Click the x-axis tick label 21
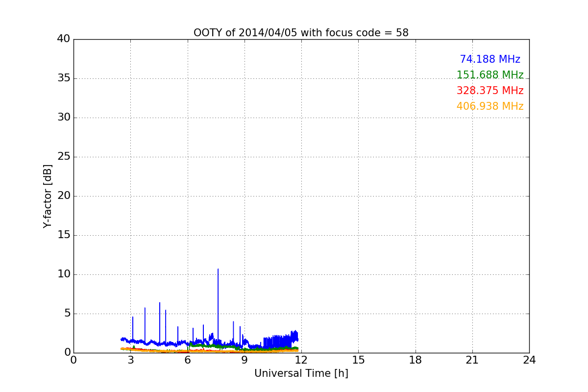This screenshot has width=588, height=392. (x=472, y=360)
